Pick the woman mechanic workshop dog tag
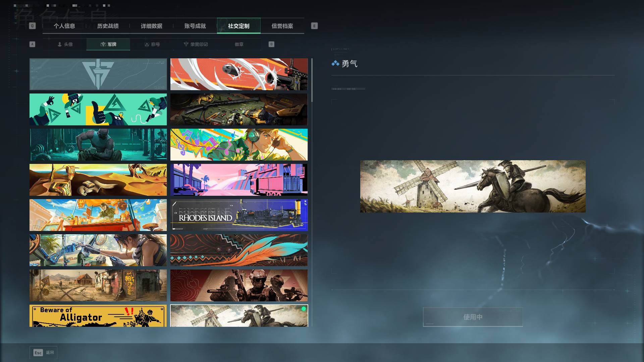This screenshot has width=644, height=362. point(98,250)
